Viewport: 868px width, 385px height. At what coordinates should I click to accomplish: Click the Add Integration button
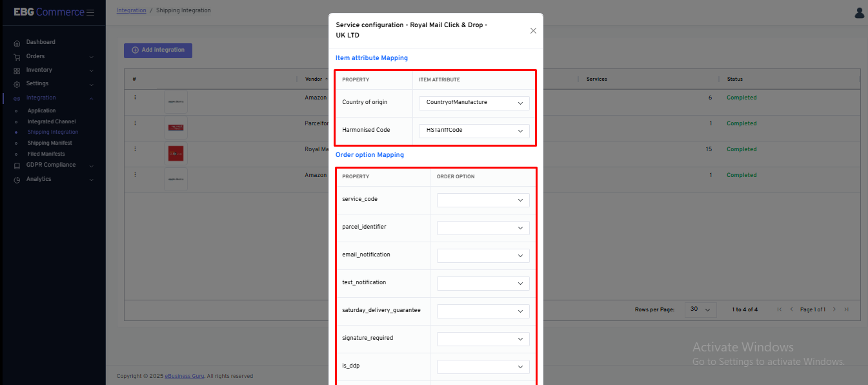pos(158,50)
